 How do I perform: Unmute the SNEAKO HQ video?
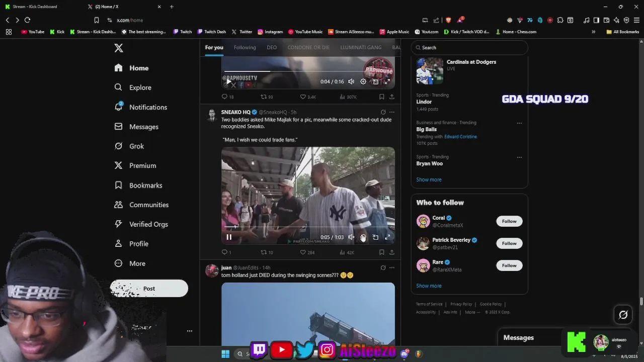(x=351, y=237)
